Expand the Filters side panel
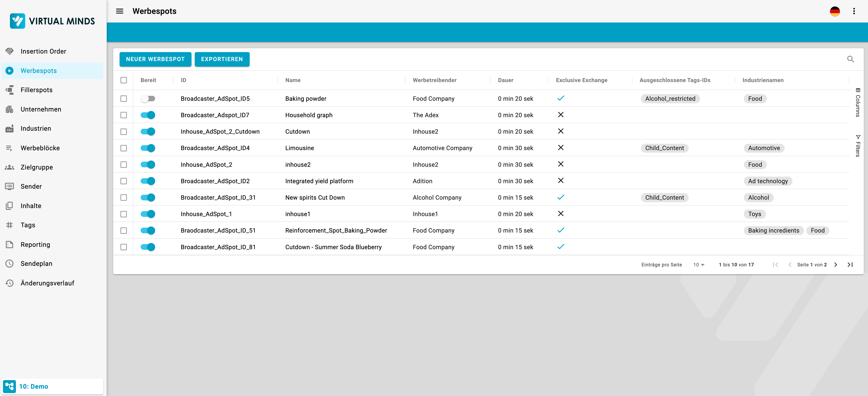Image resolution: width=868 pixels, height=396 pixels. point(858,146)
